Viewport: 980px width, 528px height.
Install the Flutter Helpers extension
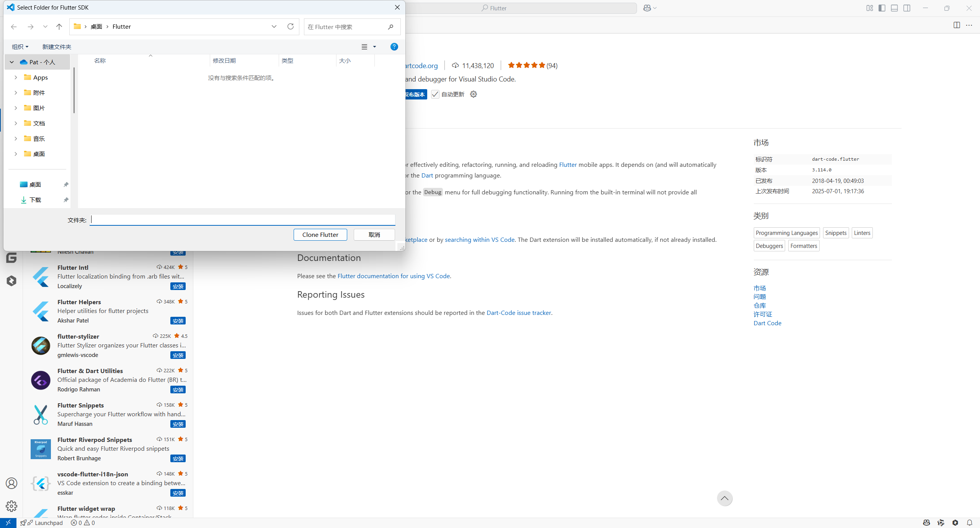point(178,321)
